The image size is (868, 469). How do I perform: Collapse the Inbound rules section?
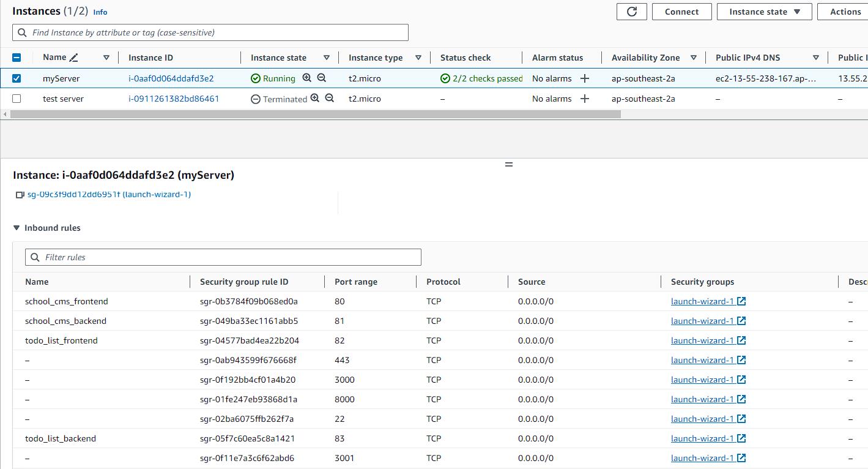(17, 228)
